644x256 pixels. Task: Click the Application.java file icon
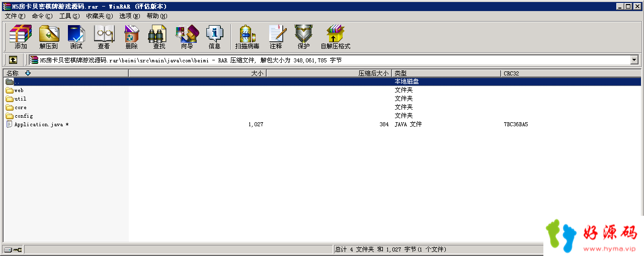click(9, 124)
